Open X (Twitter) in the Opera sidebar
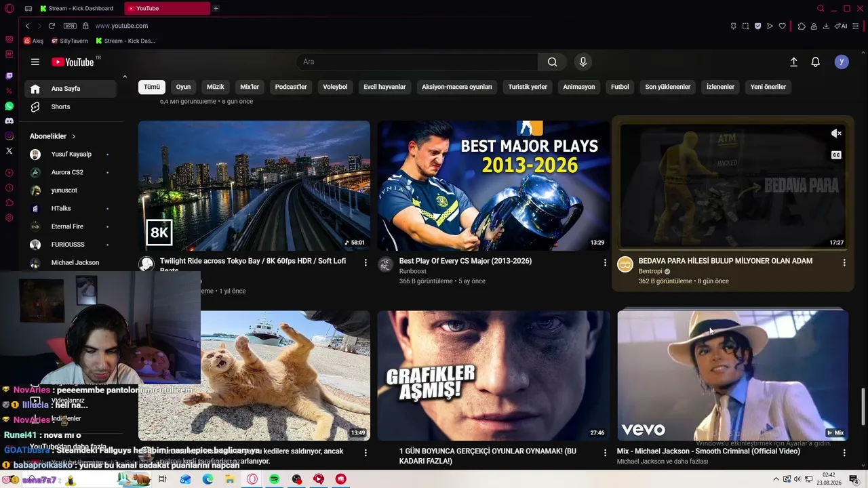Image resolution: width=868 pixels, height=488 pixels. pyautogui.click(x=9, y=150)
